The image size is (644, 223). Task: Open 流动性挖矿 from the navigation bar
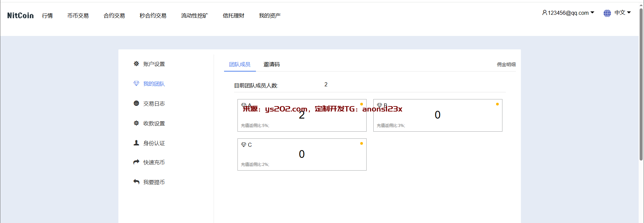[x=195, y=16]
